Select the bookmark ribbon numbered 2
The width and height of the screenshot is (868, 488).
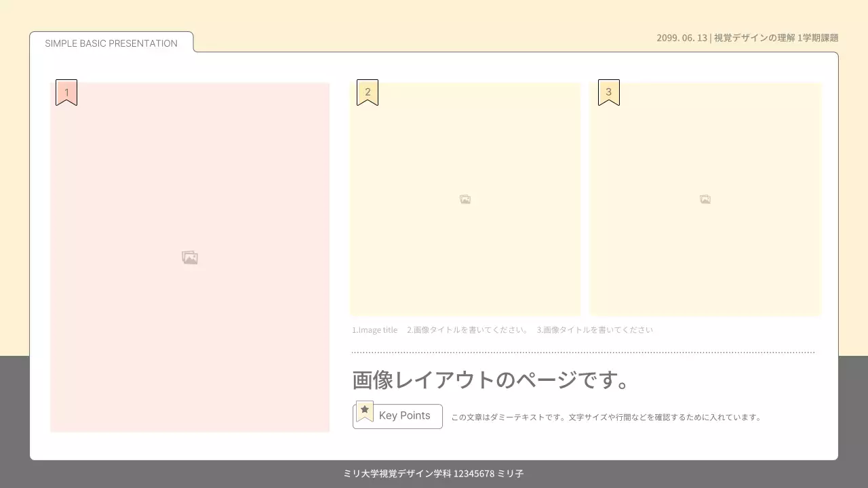367,91
